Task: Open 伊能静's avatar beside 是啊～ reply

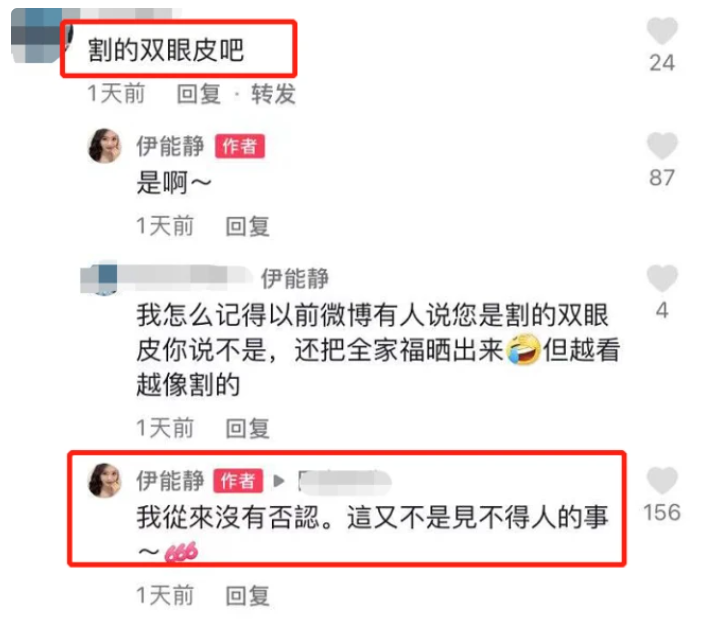Action: [x=105, y=146]
